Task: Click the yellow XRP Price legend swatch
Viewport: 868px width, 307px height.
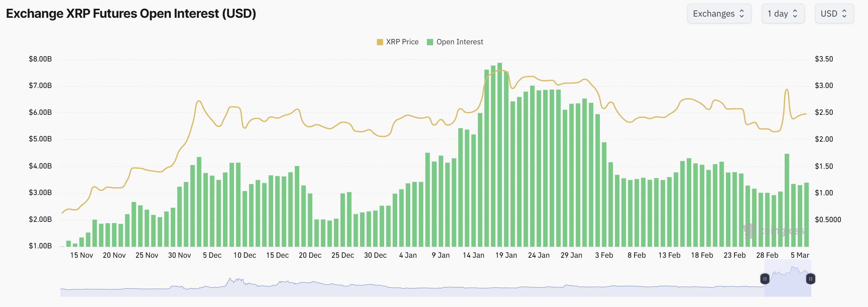Action: [x=380, y=42]
